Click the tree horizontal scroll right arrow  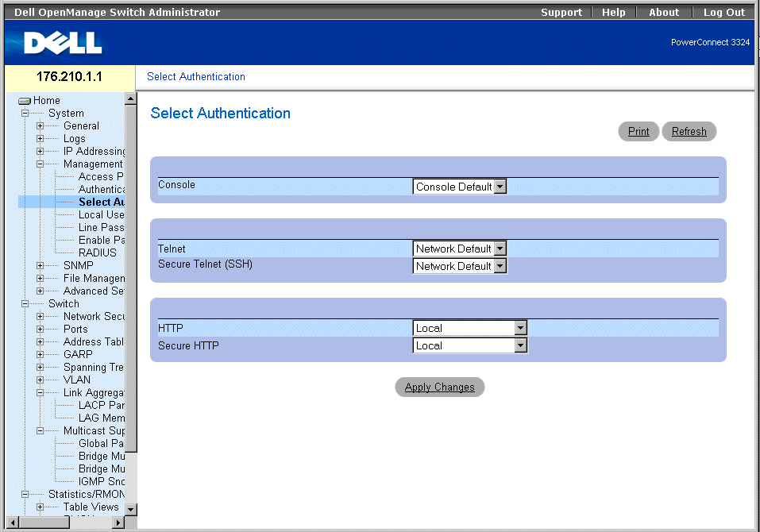point(118,522)
